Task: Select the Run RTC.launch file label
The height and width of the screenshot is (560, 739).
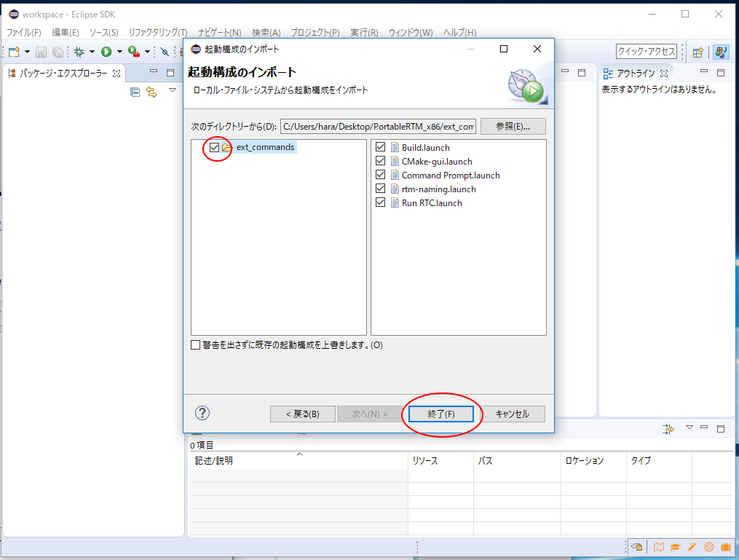Action: point(432,202)
